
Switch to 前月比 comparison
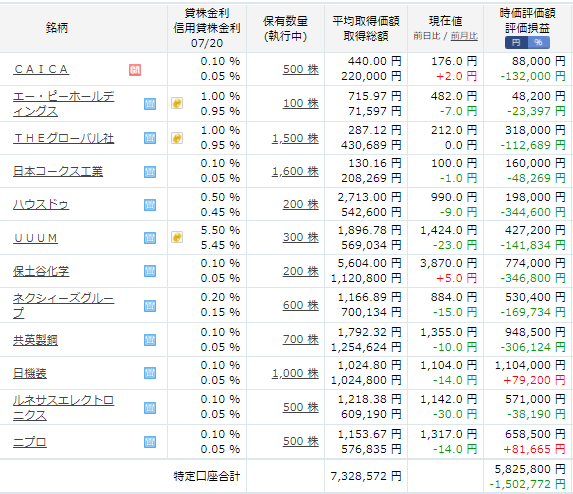tap(464, 36)
